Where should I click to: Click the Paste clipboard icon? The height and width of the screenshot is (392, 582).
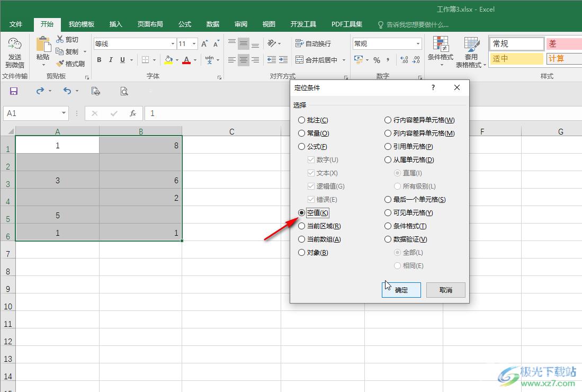point(43,44)
